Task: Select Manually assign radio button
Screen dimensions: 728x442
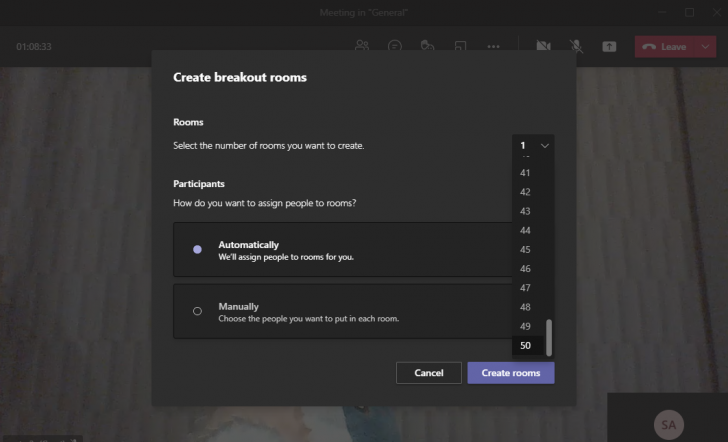Action: (197, 311)
